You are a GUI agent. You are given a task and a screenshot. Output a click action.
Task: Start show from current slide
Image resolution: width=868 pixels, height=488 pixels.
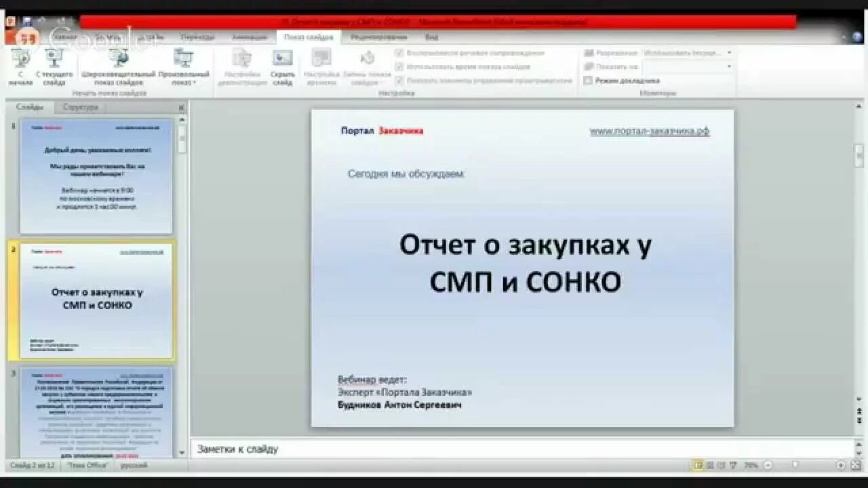tap(54, 66)
